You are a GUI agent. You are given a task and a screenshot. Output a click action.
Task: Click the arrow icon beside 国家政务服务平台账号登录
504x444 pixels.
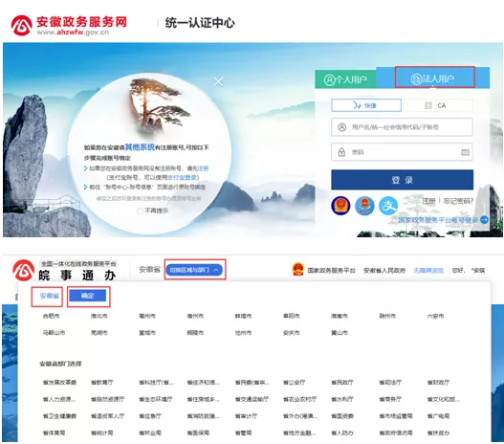coord(484,220)
